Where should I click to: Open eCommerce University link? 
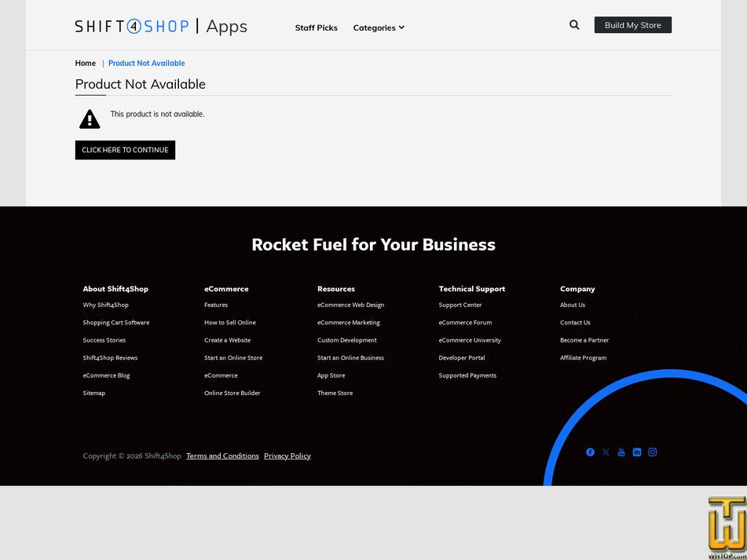click(470, 340)
